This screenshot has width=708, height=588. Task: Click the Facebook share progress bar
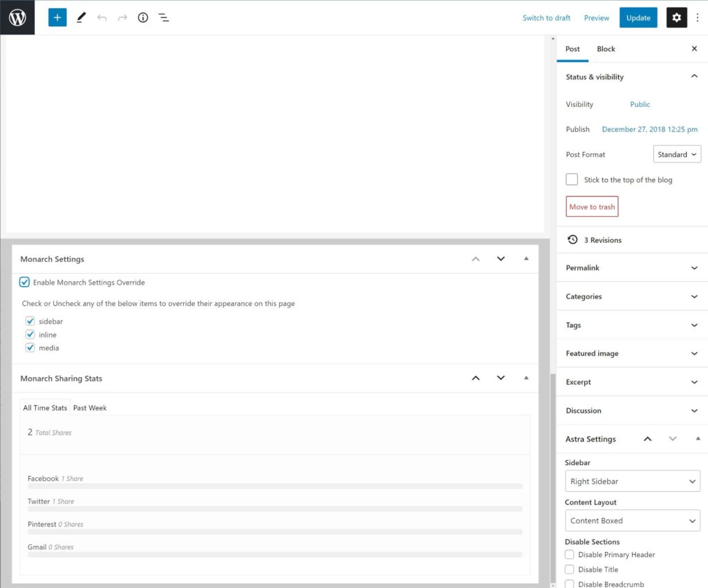coord(275,486)
